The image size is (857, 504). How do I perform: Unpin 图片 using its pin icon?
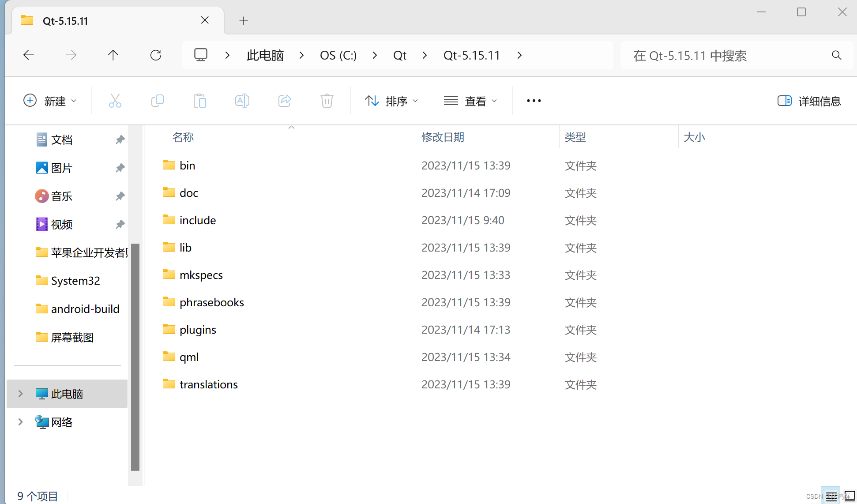[x=120, y=168]
